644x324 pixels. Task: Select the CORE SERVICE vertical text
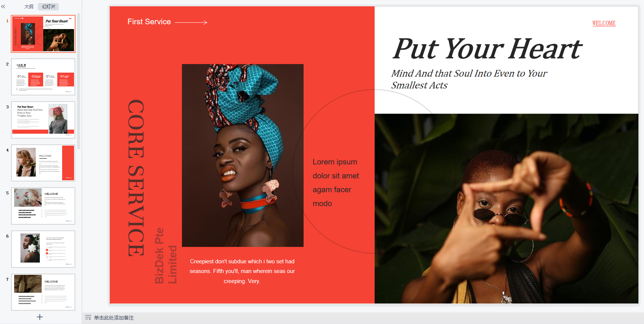tap(136, 178)
